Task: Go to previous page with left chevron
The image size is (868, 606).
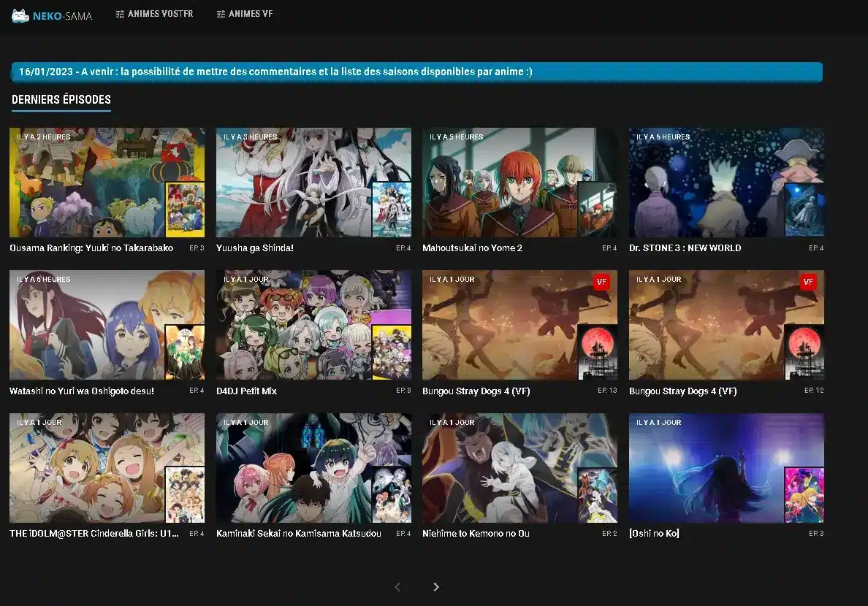Action: point(397,586)
